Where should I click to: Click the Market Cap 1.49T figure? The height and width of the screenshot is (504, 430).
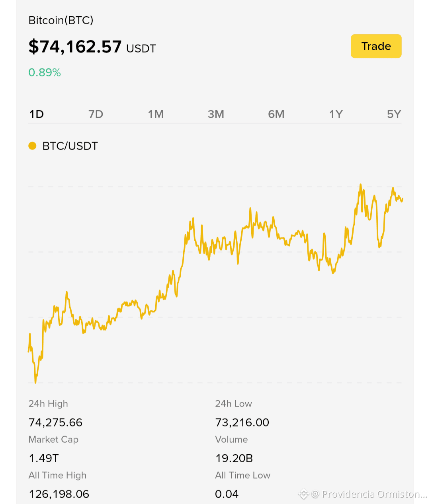tap(44, 458)
